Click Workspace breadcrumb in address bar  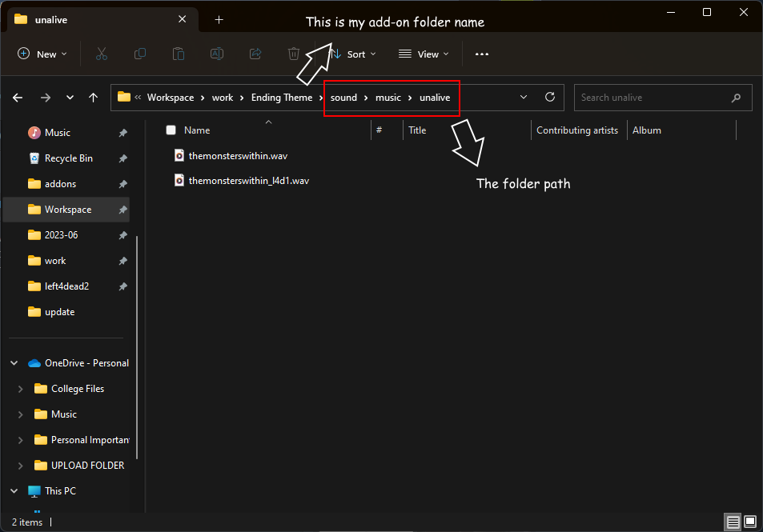pyautogui.click(x=171, y=98)
